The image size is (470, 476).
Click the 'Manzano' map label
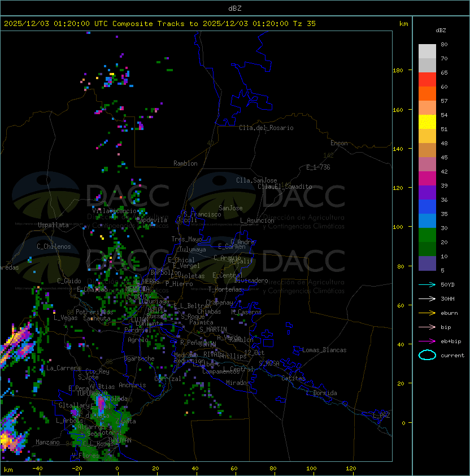coord(47,442)
